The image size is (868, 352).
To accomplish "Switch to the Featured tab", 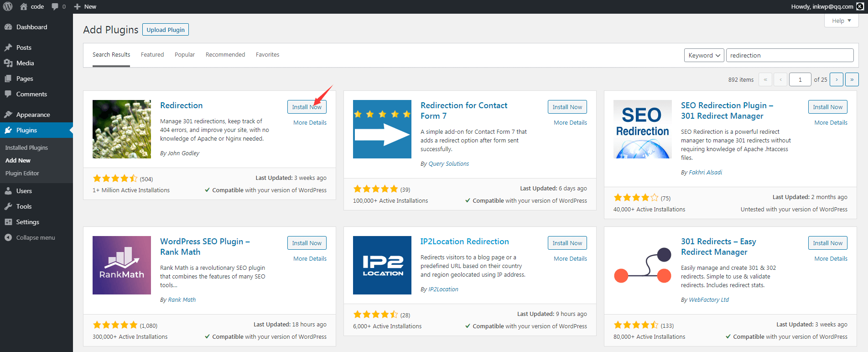I will coord(152,55).
